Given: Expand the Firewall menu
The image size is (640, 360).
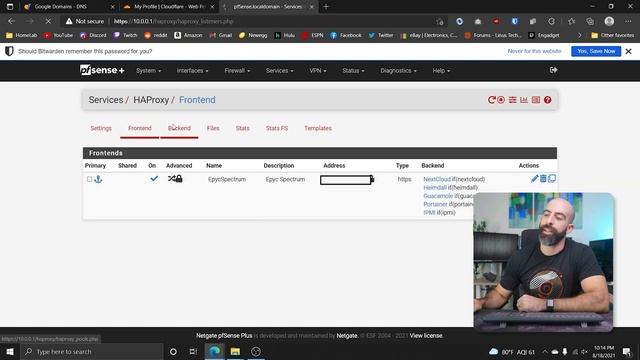Looking at the screenshot, I should pyautogui.click(x=237, y=71).
